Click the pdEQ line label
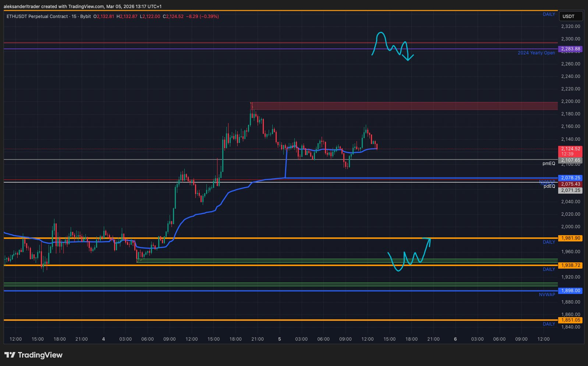Screen dimensions: 588x366 pos(549,186)
